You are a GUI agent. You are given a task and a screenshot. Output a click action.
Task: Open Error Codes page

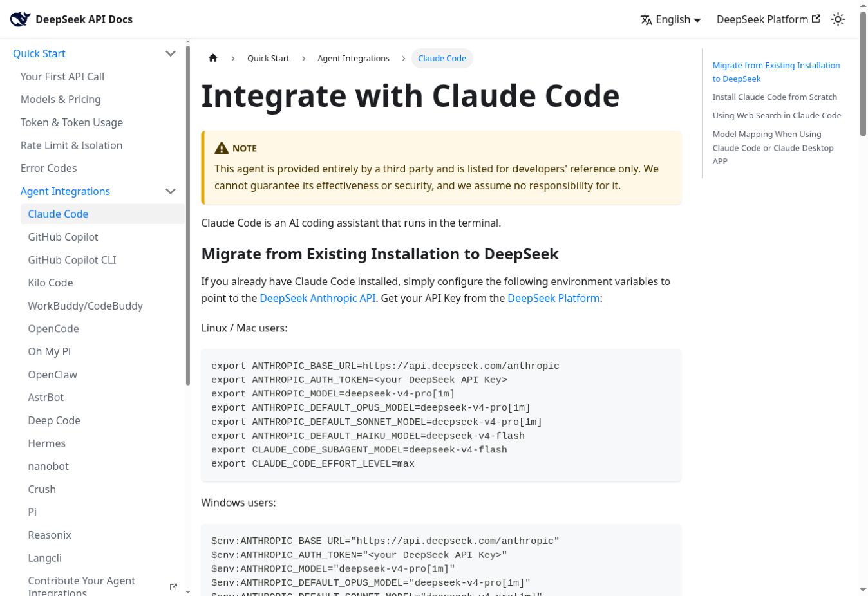tap(48, 168)
